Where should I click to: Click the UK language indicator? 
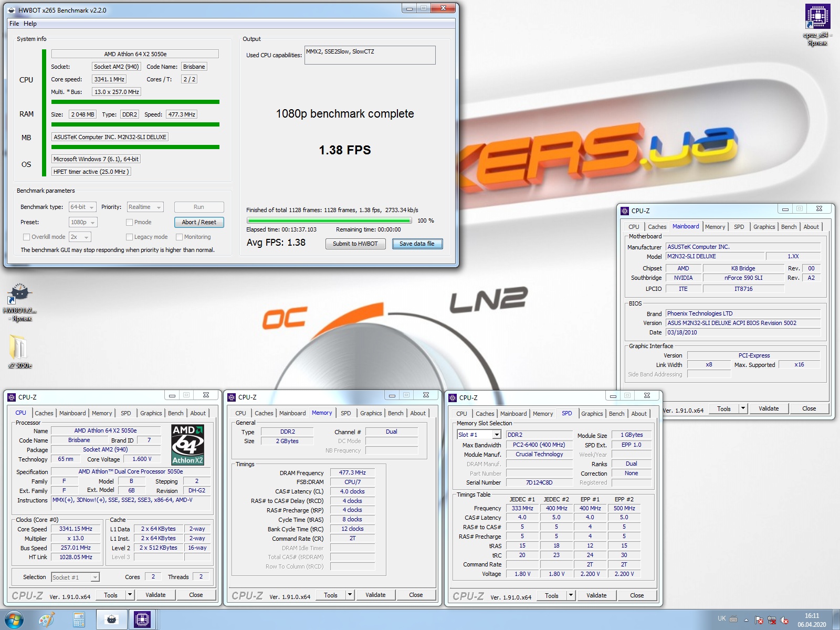coord(721,618)
